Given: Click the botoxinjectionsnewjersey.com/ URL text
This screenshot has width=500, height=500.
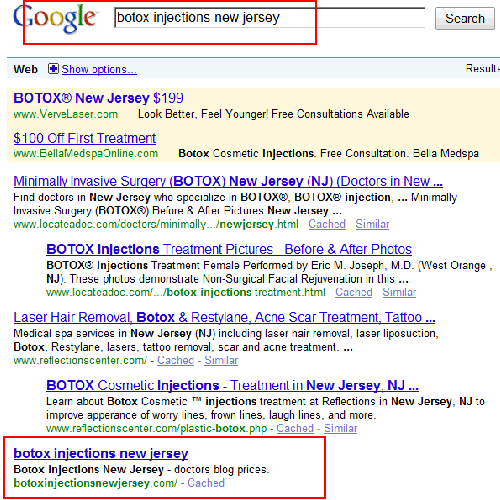Looking at the screenshot, I should pyautogui.click(x=95, y=483).
